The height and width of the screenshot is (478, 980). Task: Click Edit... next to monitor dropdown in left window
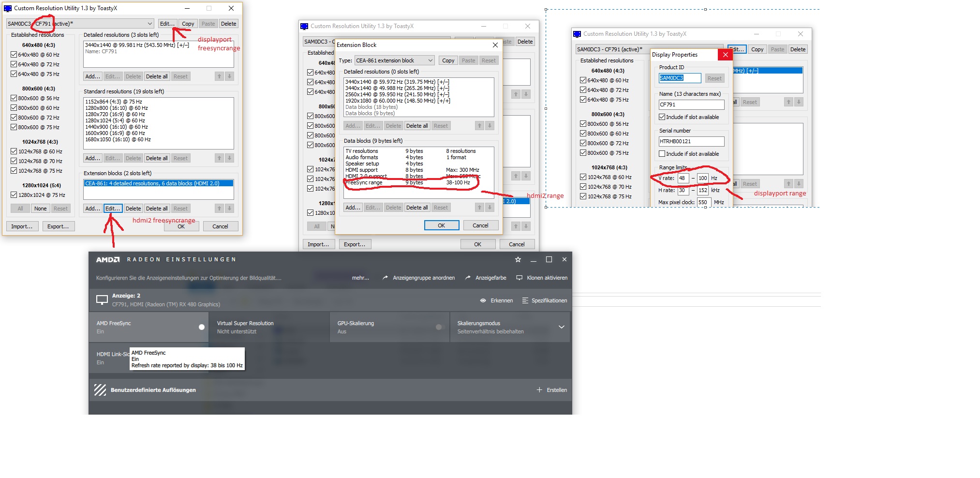pos(167,24)
